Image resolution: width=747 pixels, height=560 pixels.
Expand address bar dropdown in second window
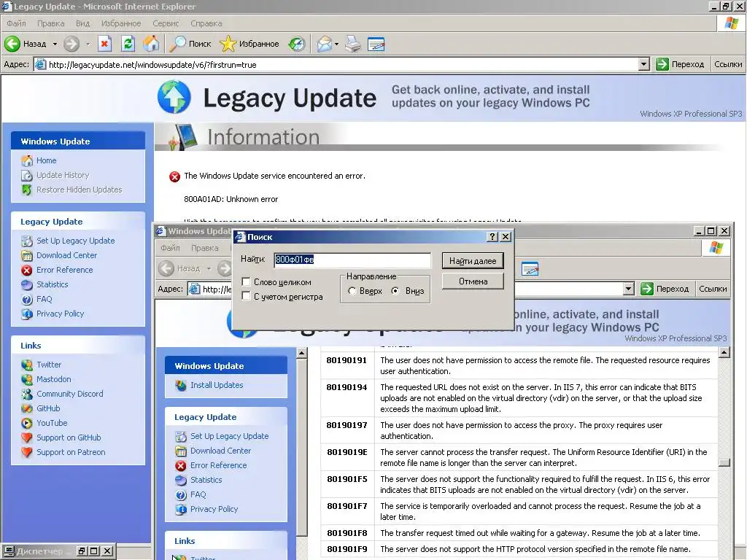629,289
